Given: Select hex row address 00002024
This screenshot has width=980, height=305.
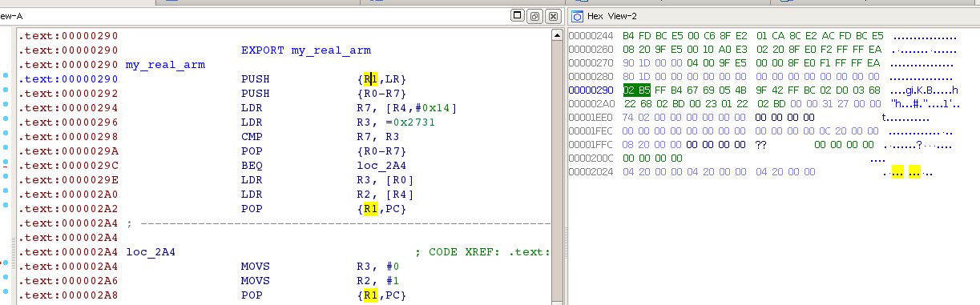Looking at the screenshot, I should (x=590, y=171).
